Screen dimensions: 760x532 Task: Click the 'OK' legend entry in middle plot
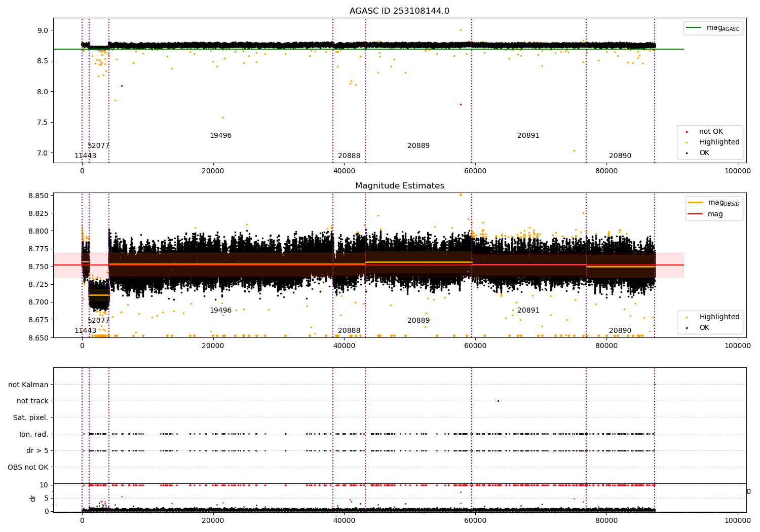point(704,328)
